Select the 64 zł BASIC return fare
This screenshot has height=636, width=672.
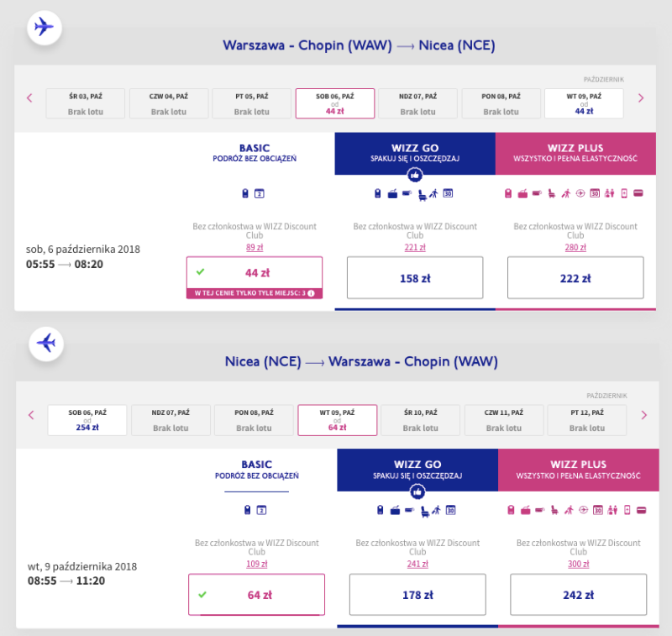pyautogui.click(x=257, y=595)
